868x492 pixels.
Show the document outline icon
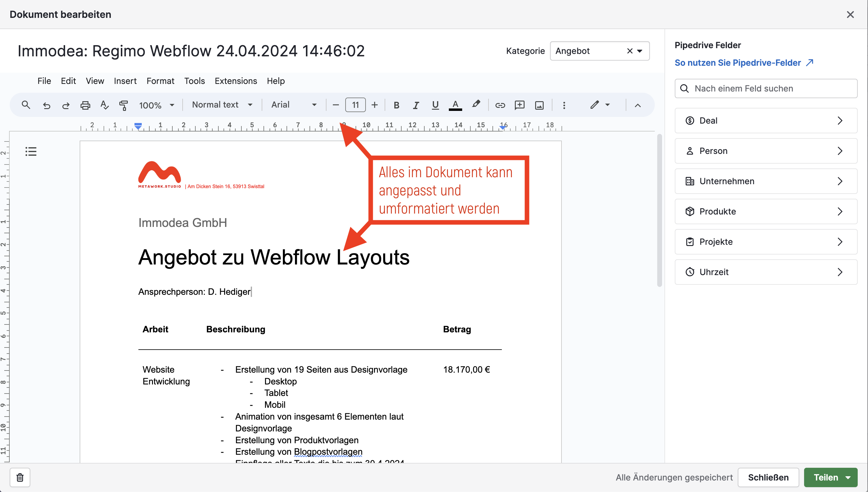(31, 151)
